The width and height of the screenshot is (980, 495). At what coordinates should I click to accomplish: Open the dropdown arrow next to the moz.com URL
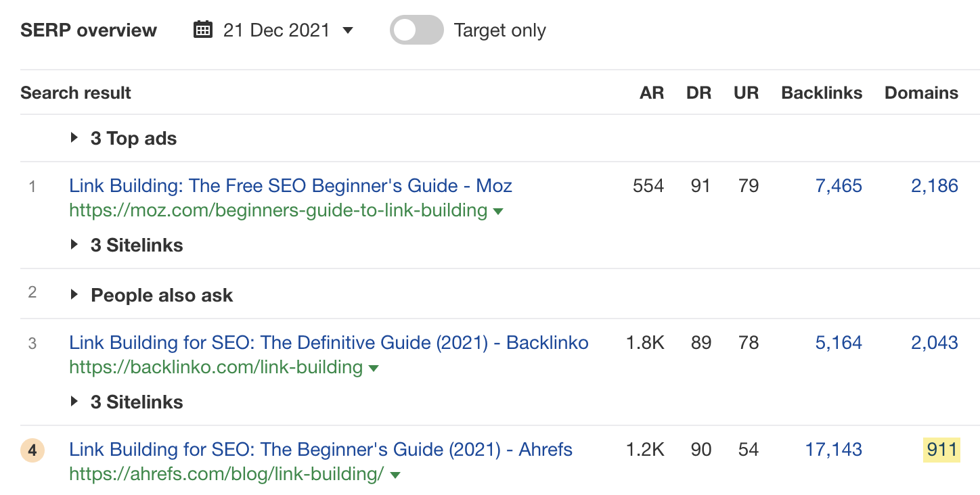[x=499, y=211]
